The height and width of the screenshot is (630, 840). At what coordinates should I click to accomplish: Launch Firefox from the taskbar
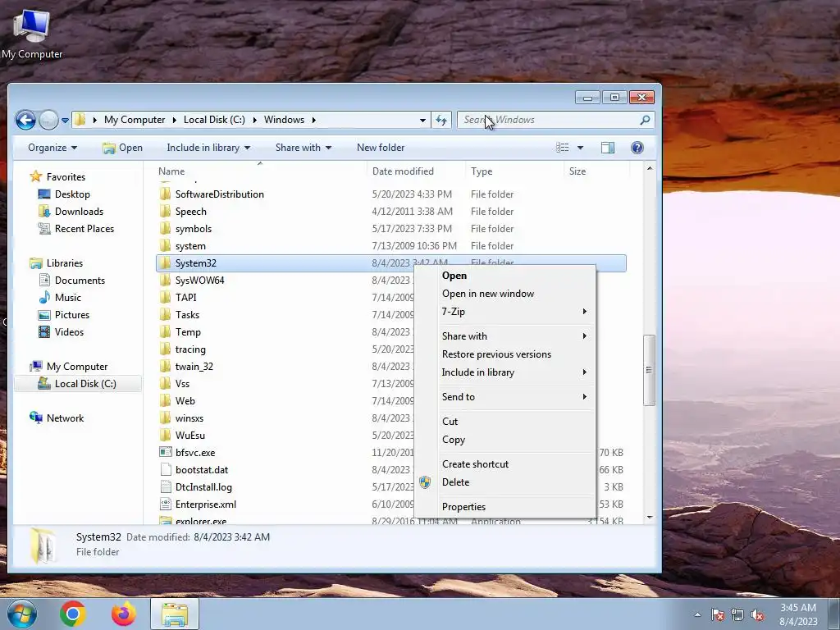123,614
